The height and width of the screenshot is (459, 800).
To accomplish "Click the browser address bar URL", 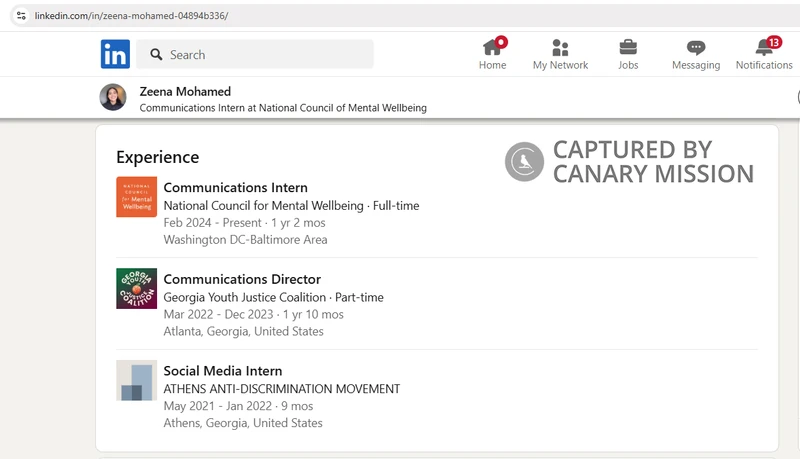I will pyautogui.click(x=131, y=16).
